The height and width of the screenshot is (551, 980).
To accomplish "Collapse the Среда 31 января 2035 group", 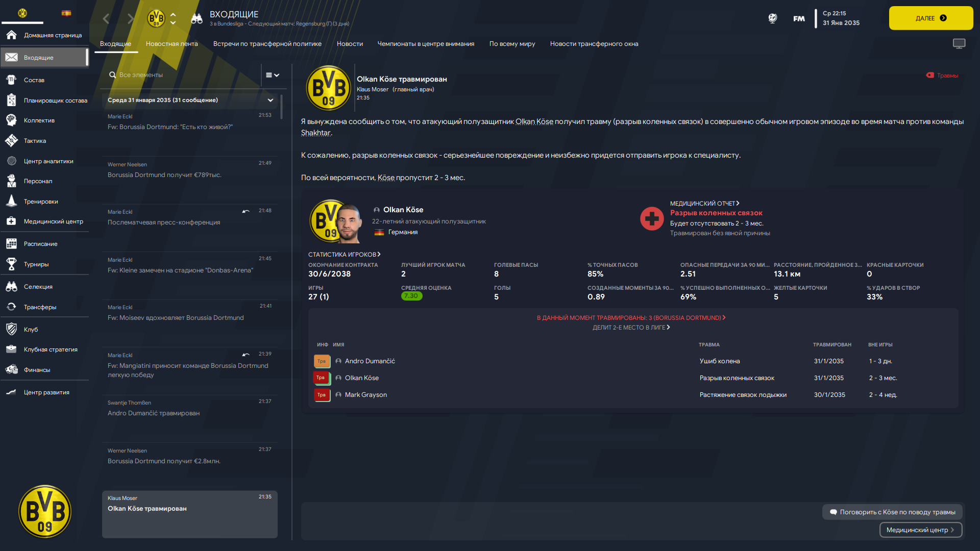I will coord(271,100).
